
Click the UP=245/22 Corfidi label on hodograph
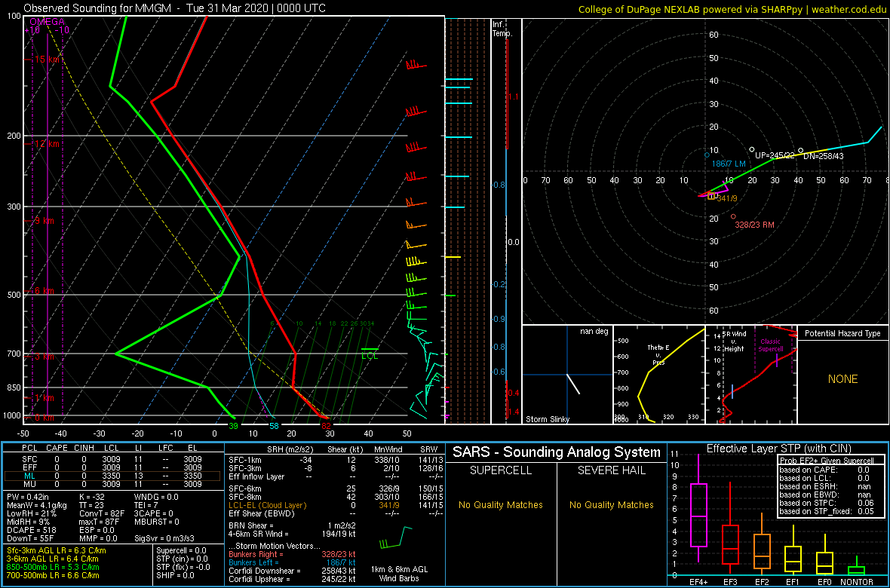coord(774,155)
